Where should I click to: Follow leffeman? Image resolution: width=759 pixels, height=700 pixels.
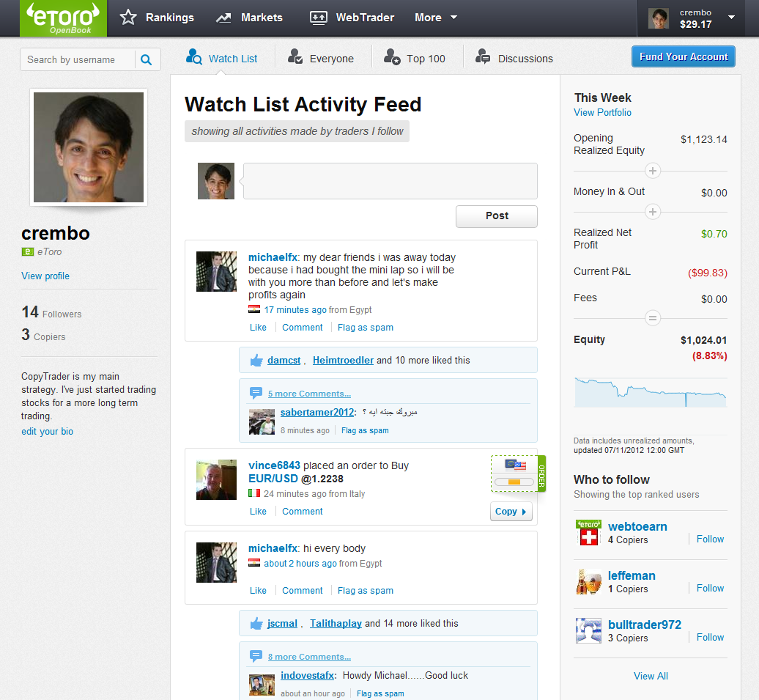(710, 588)
